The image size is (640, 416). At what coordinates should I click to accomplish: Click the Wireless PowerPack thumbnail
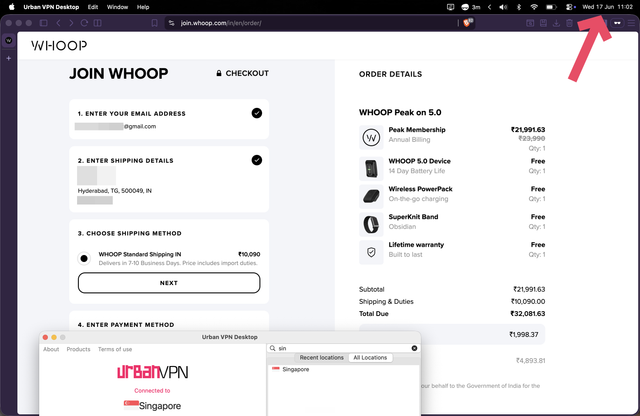371,196
